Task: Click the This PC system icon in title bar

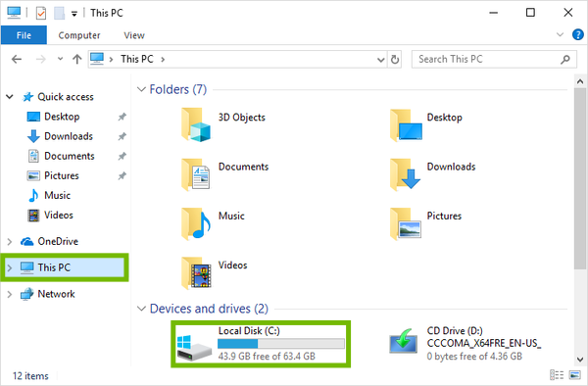Action: coord(14,13)
